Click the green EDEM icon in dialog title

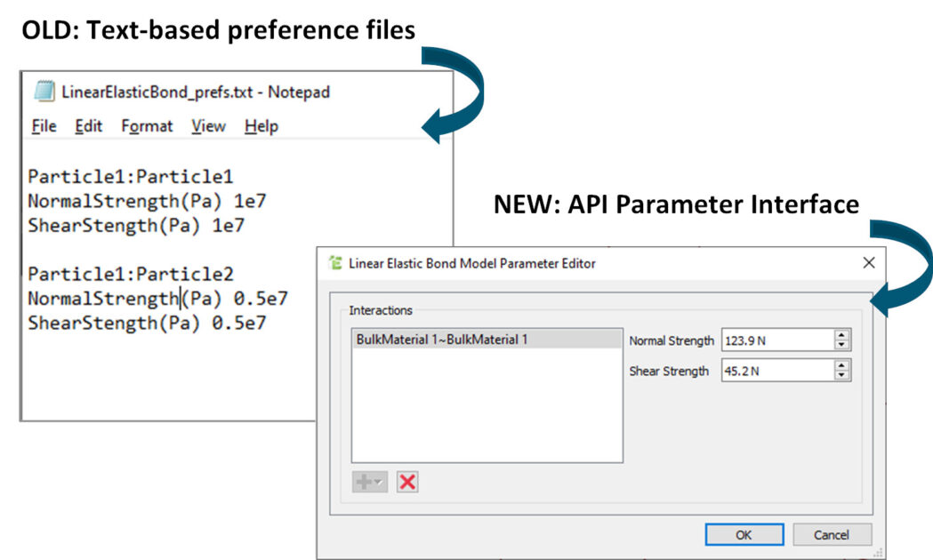(x=335, y=263)
